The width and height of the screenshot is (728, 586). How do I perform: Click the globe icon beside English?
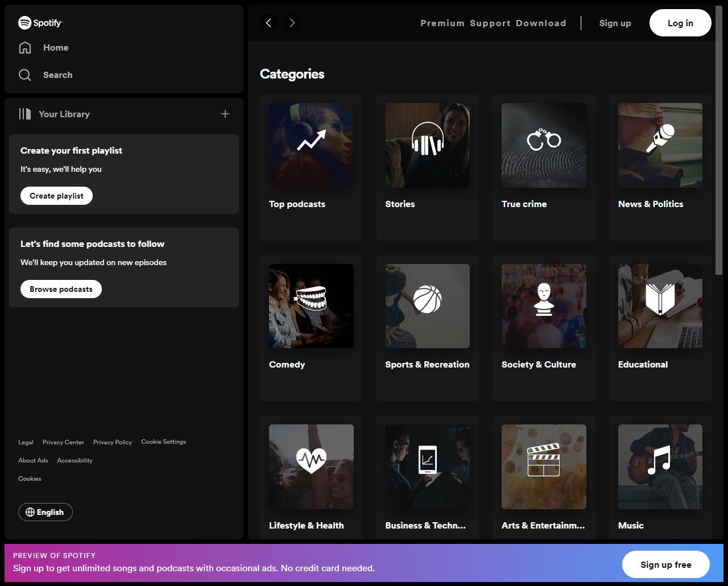click(x=30, y=512)
